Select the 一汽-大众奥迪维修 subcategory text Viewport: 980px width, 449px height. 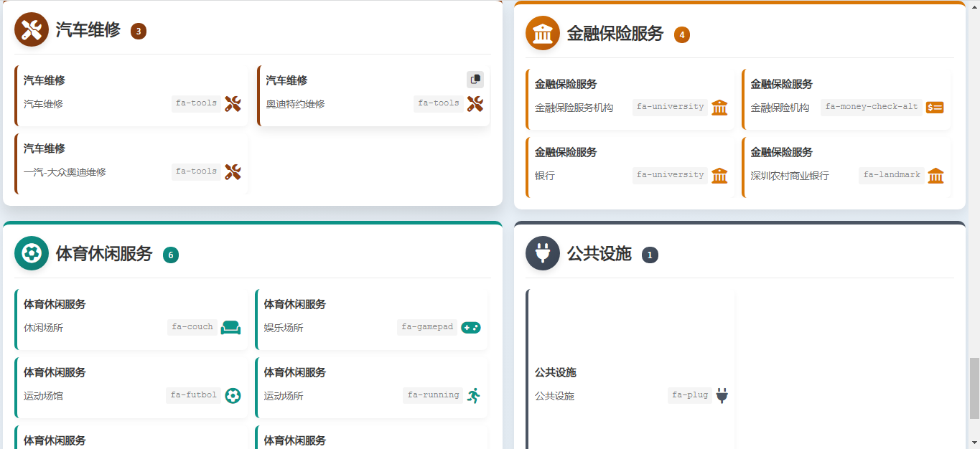pos(65,172)
